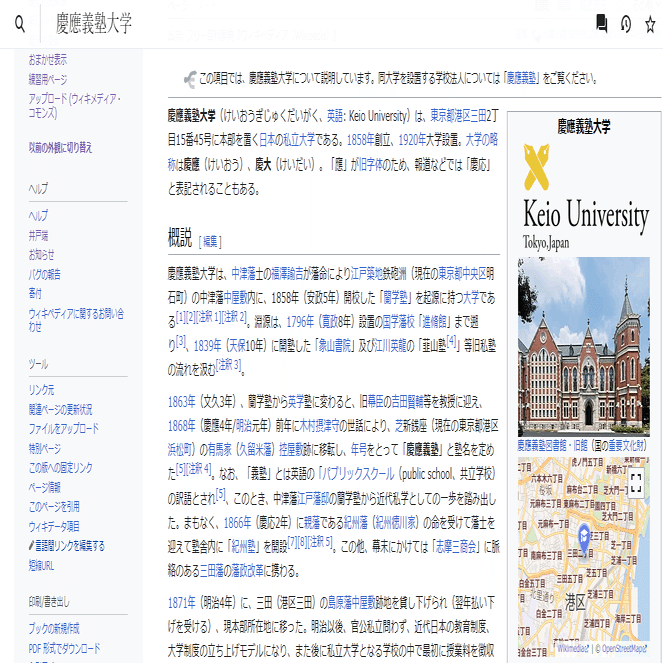This screenshot has width=663, height=663.
Task: Open ファイルをアップロード link
Action: pos(63,428)
